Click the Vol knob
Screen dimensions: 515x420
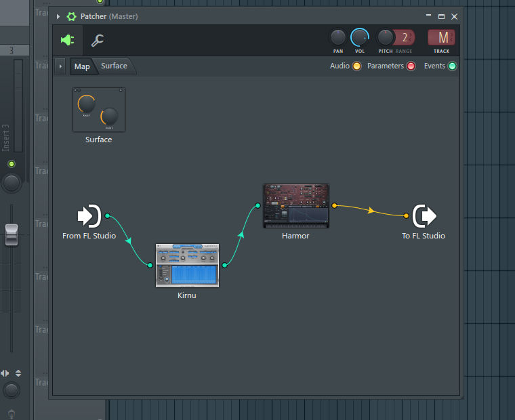[x=360, y=37]
